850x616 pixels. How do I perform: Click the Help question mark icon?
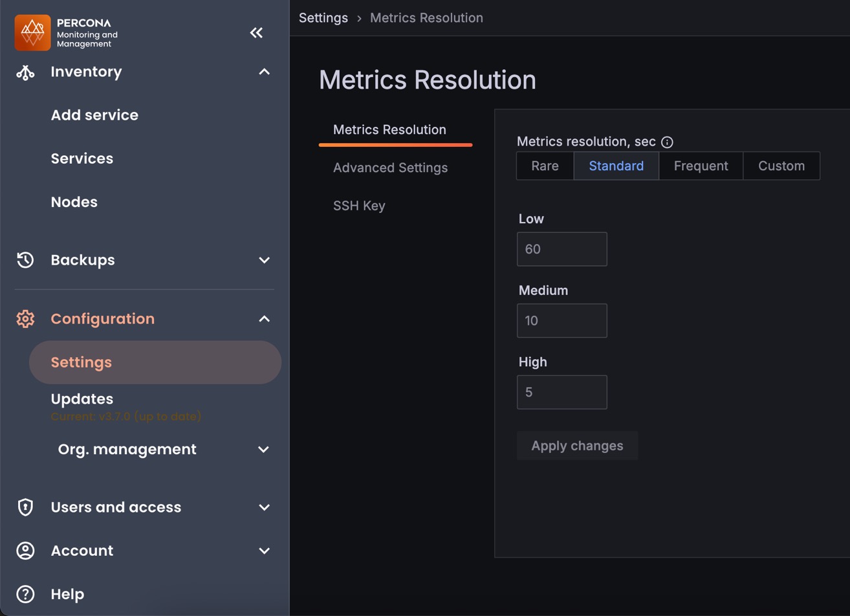[25, 594]
